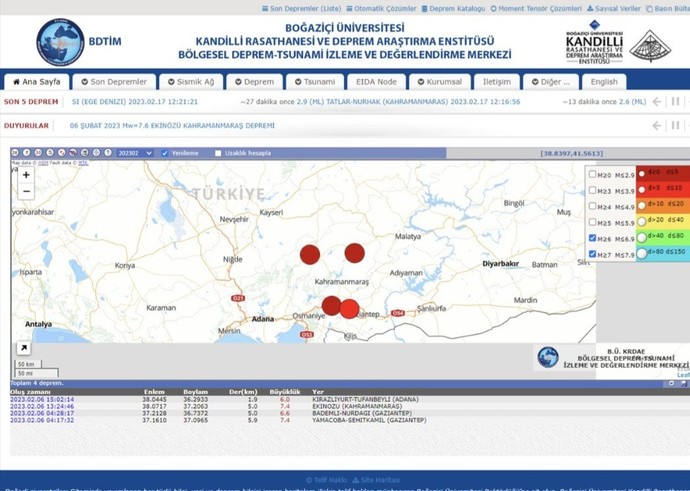Viewport: 690px width, 491px height.
Task: Click the circular refresh icon in table header bar
Action: pyautogui.click(x=671, y=383)
